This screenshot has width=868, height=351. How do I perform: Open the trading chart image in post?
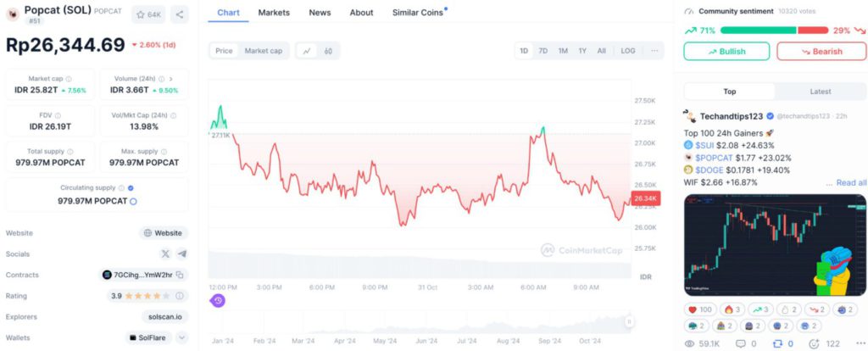775,245
